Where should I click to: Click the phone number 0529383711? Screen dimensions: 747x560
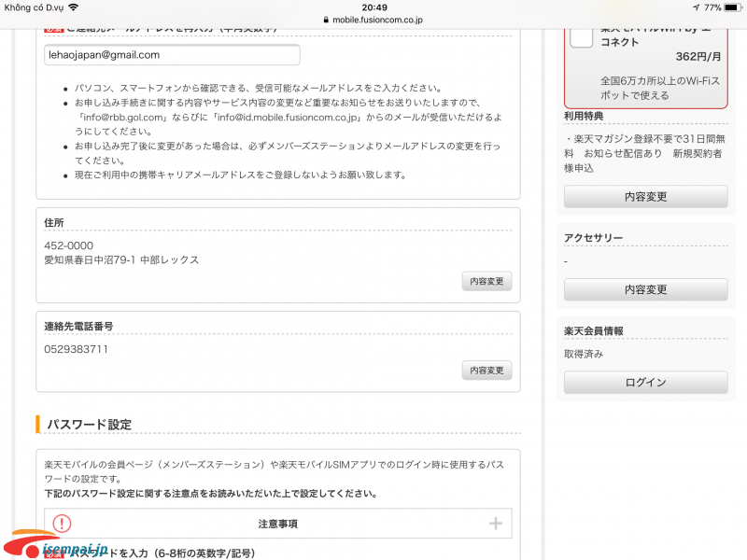(x=77, y=349)
